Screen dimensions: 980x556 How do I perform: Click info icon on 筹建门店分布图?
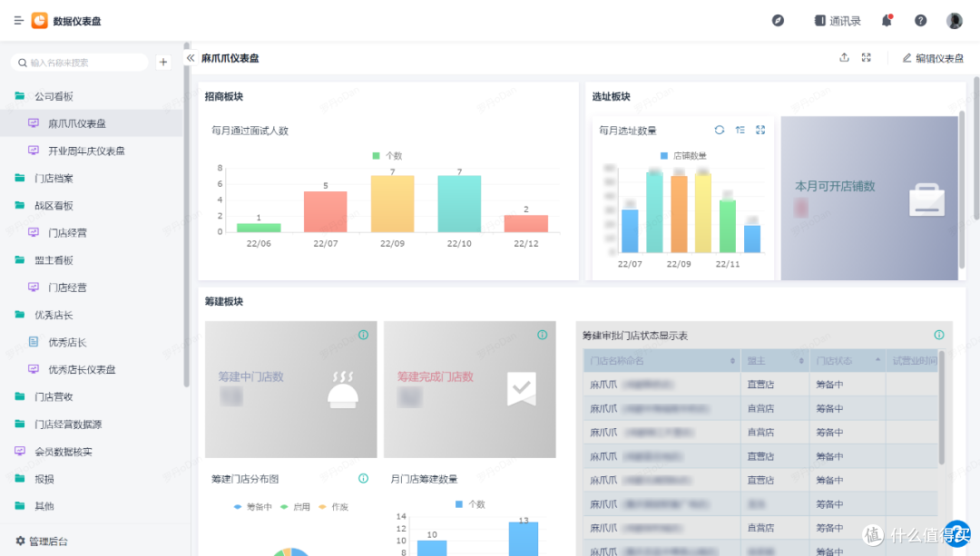(x=363, y=479)
